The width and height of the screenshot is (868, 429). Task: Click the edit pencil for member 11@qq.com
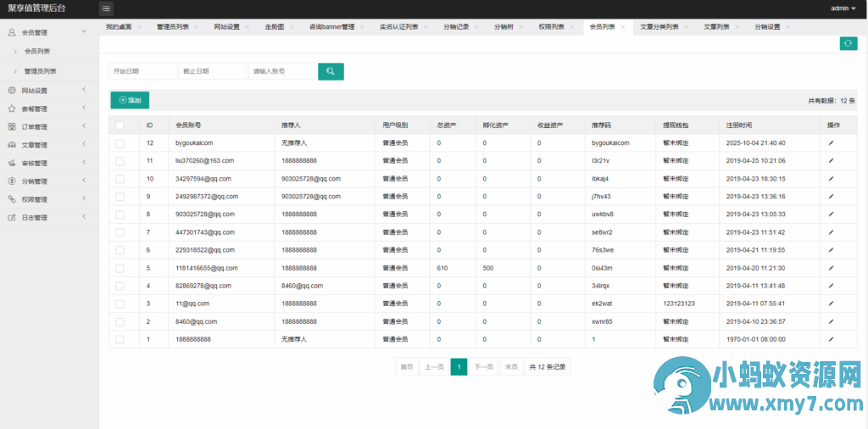831,304
